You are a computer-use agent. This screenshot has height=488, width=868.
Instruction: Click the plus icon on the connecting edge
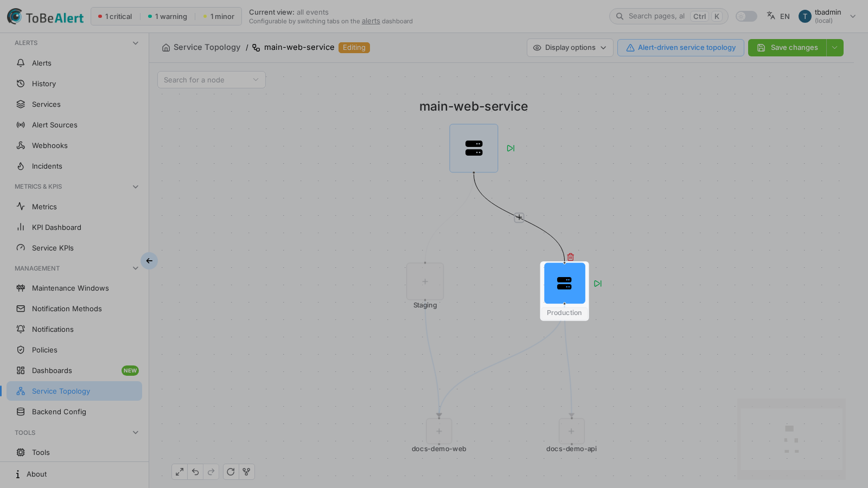point(519,217)
